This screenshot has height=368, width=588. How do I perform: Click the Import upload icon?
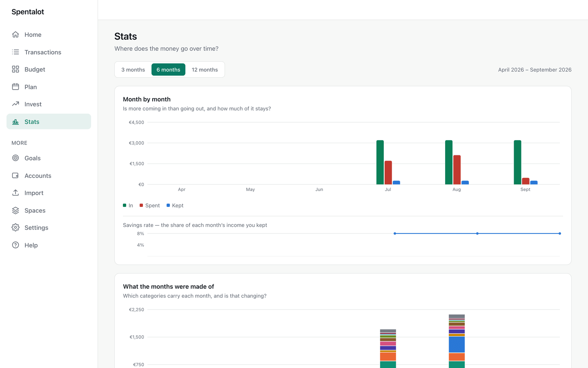point(16,193)
